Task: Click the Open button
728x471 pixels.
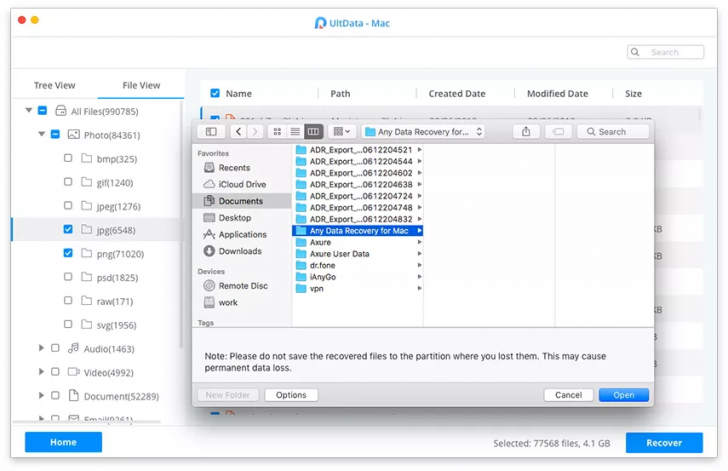Action: click(x=624, y=395)
